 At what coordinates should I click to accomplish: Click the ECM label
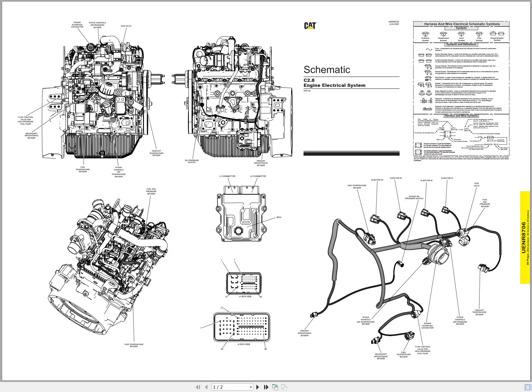tap(279, 217)
